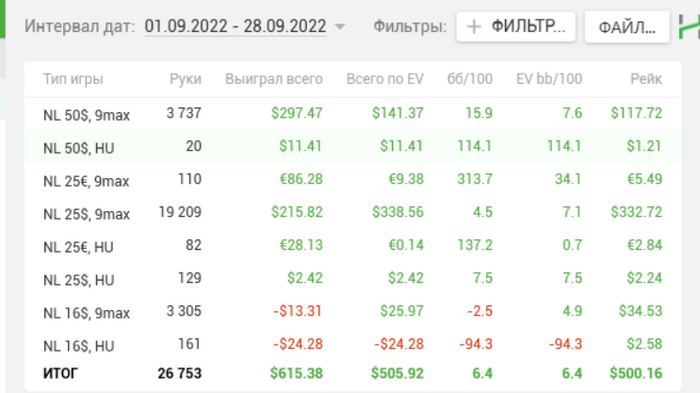700x393 pixels.
Task: Select the NL 25$, 9max row
Action: [x=353, y=213]
